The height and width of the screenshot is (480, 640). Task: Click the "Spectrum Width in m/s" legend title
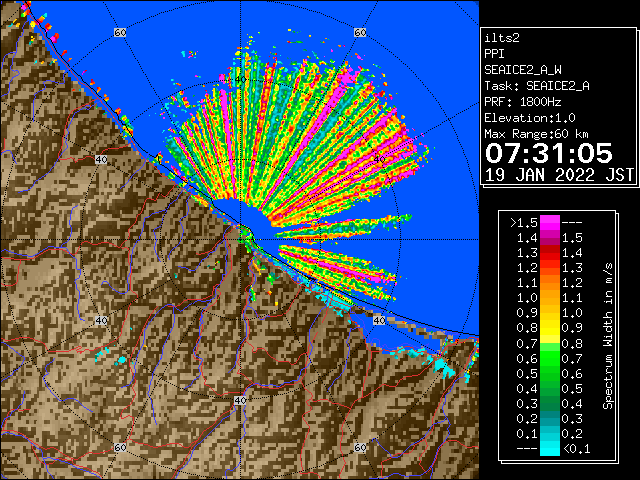608,336
